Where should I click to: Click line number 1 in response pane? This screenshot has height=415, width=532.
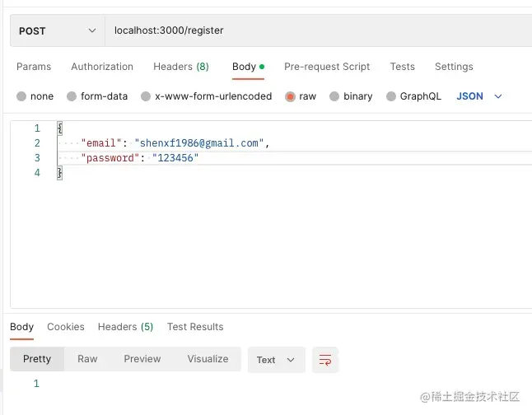click(36, 384)
